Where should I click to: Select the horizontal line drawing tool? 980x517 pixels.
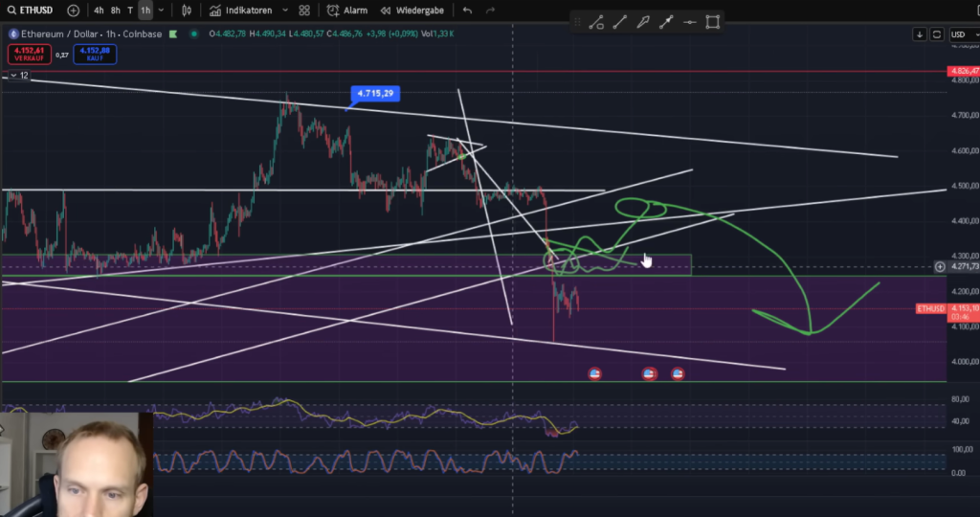[x=689, y=23]
